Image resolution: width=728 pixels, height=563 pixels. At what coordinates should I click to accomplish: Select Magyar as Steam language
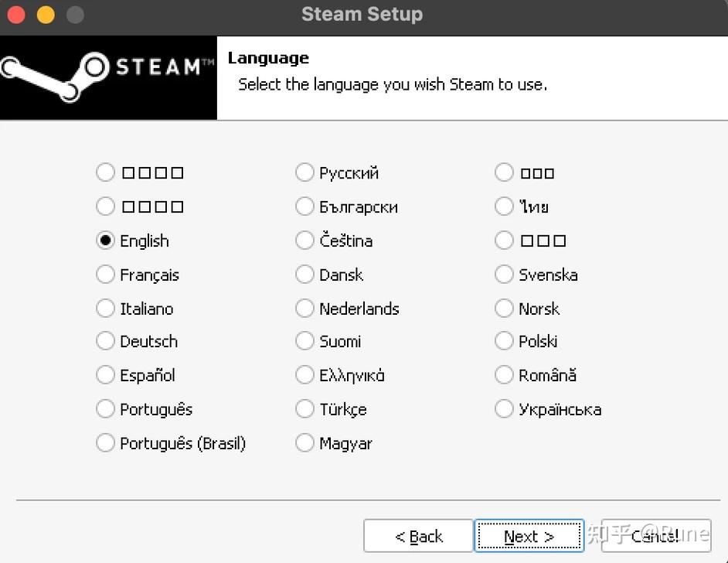[x=305, y=443]
